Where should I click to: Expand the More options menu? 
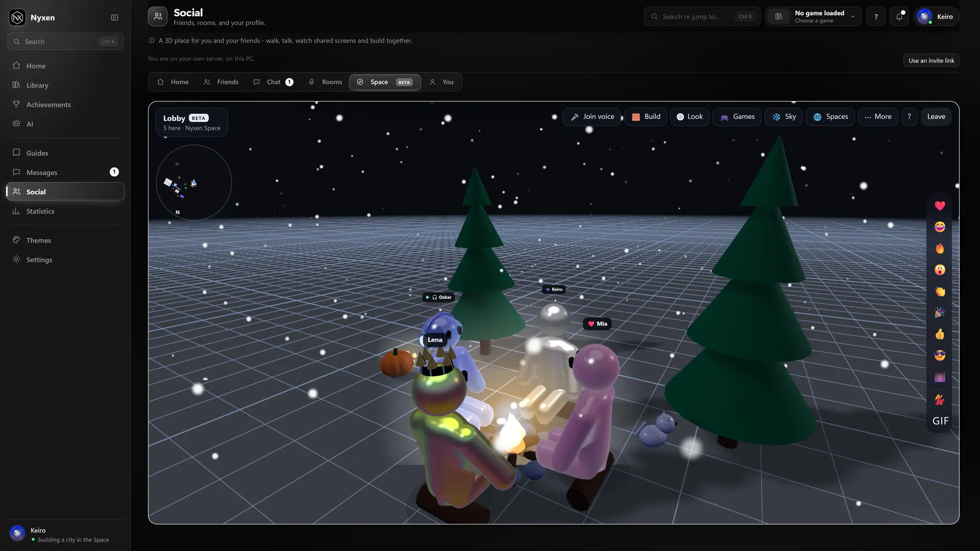pyautogui.click(x=878, y=117)
